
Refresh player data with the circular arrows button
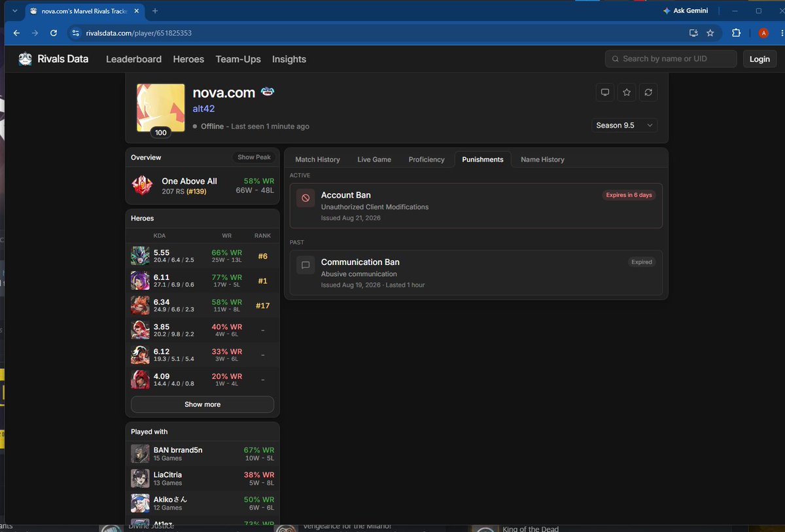(x=648, y=92)
